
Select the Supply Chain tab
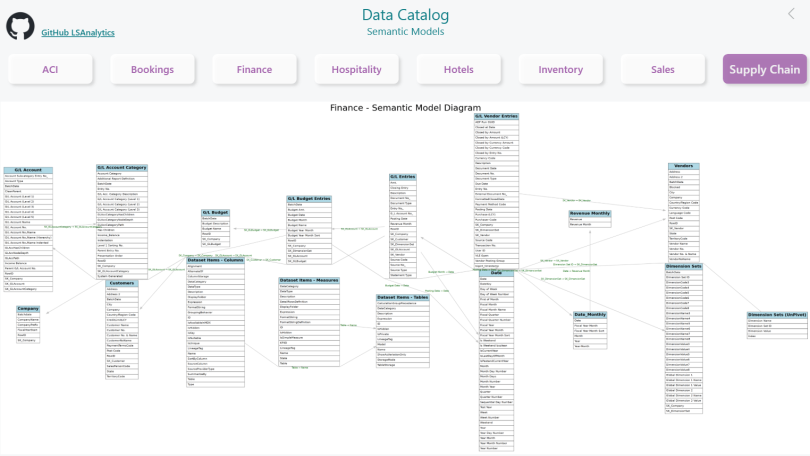(765, 70)
